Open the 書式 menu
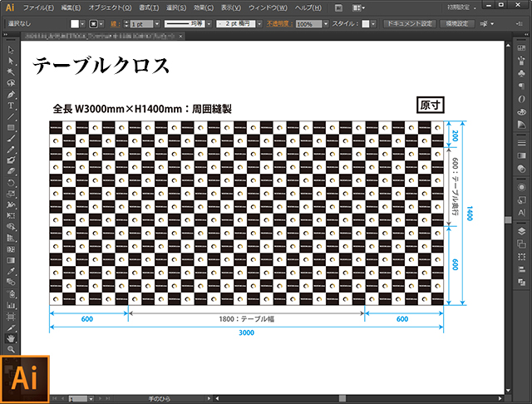Image resolution: width=532 pixels, height=404 pixels. (x=149, y=7)
